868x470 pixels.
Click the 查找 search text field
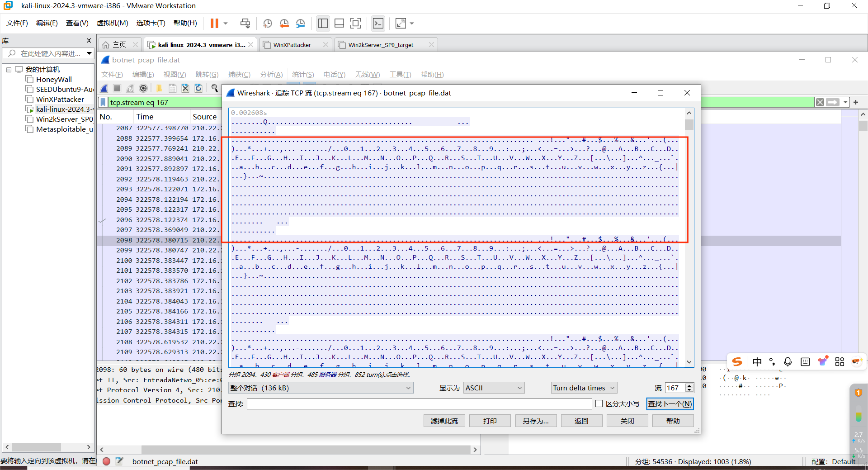419,404
